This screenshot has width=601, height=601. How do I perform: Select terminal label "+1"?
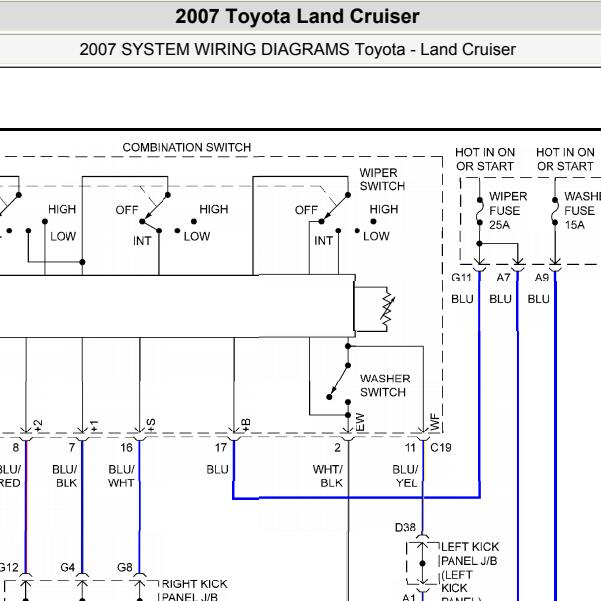[x=94, y=425]
